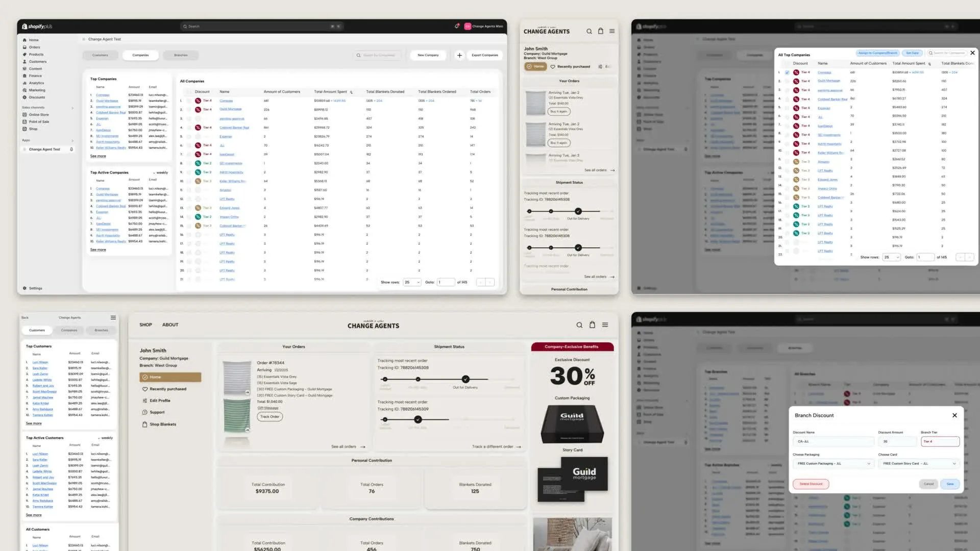Open the Show rows dropdown in All Top Companies dialog

[892, 257]
